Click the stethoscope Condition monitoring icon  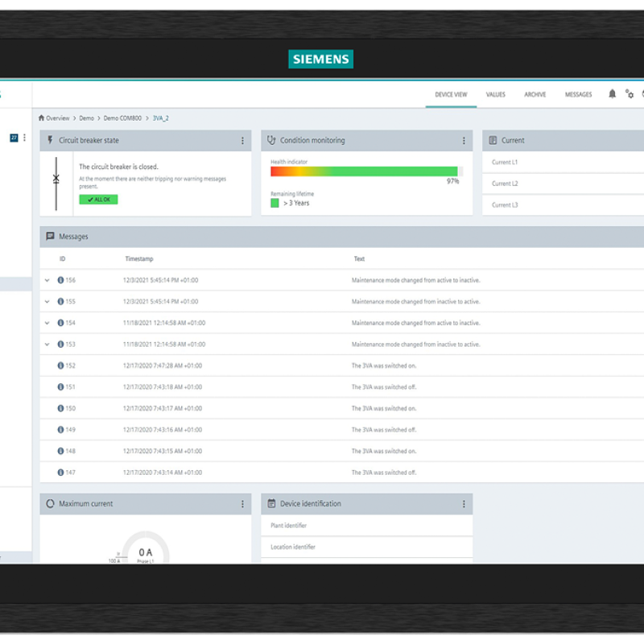(x=271, y=140)
